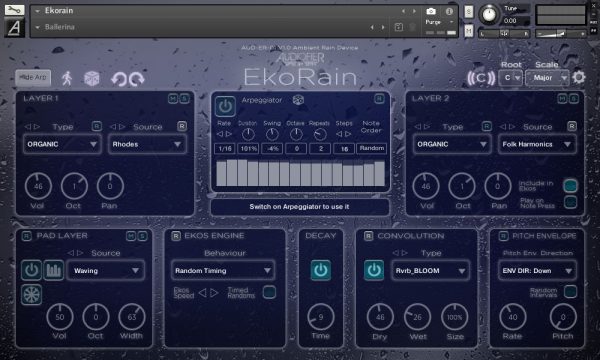Click the Arpeggiator Rate 1/16 field

224,149
